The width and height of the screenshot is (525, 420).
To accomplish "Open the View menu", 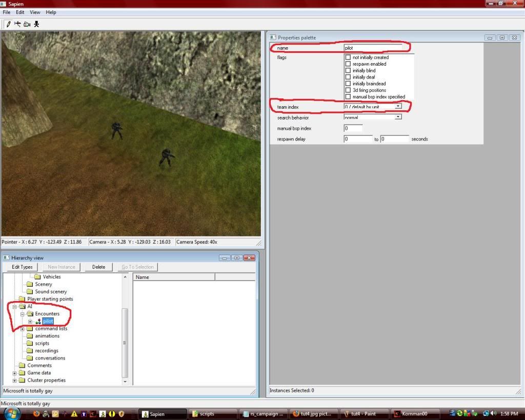I will click(x=35, y=12).
